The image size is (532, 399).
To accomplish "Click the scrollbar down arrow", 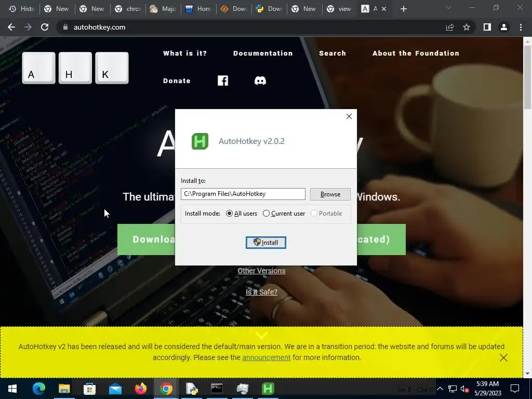I will 527,374.
